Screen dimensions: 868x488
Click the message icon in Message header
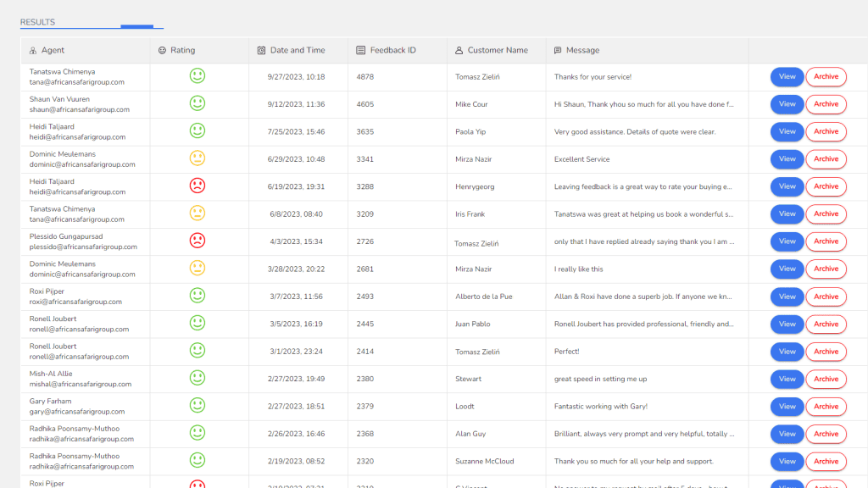point(558,51)
